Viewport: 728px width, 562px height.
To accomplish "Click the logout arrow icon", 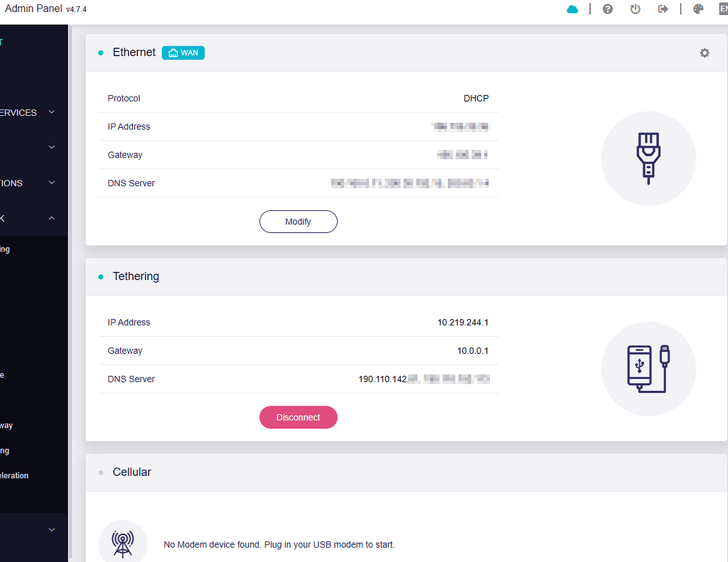I will click(663, 9).
